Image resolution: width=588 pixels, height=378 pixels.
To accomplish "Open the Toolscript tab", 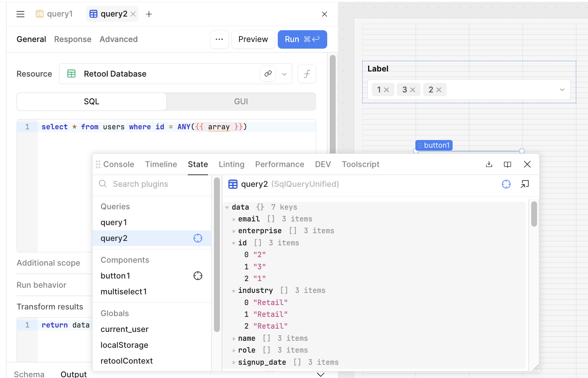I will [x=360, y=164].
